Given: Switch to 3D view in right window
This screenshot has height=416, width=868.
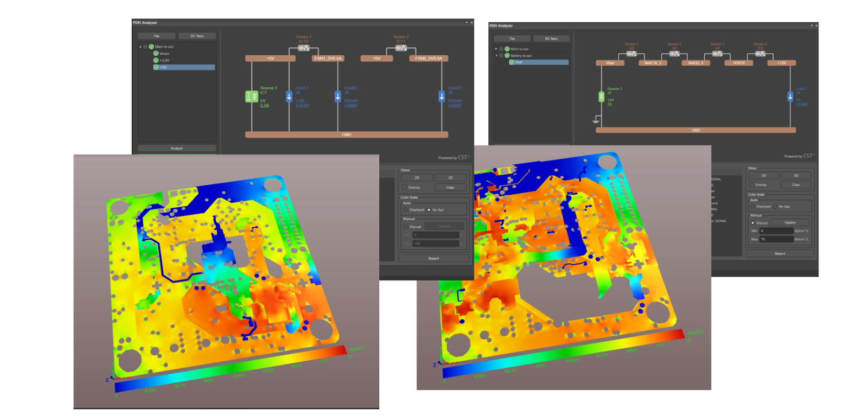Looking at the screenshot, I should [x=796, y=175].
